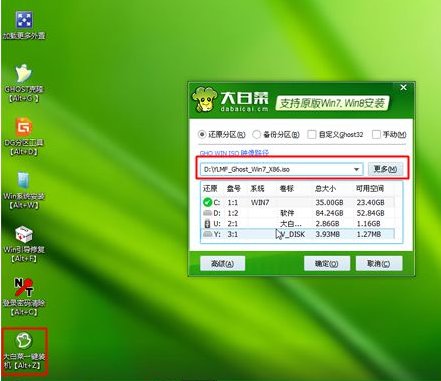Close the 大白菜 installer dialog
This screenshot has height=381, width=441.
click(403, 87)
